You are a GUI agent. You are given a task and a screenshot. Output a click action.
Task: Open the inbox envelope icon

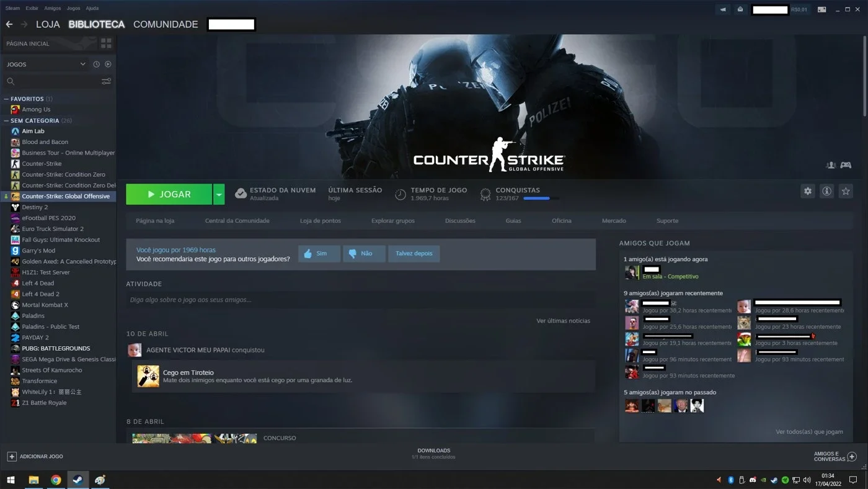(740, 9)
